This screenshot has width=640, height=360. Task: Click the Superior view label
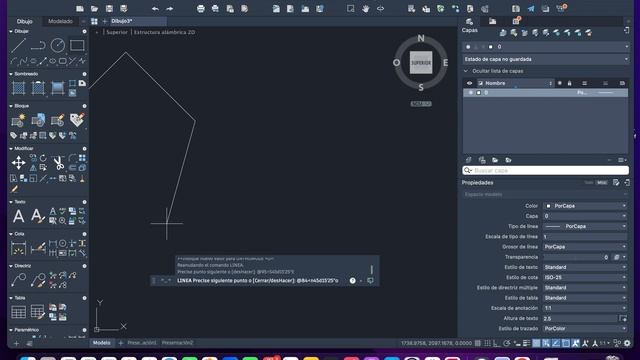[117, 32]
